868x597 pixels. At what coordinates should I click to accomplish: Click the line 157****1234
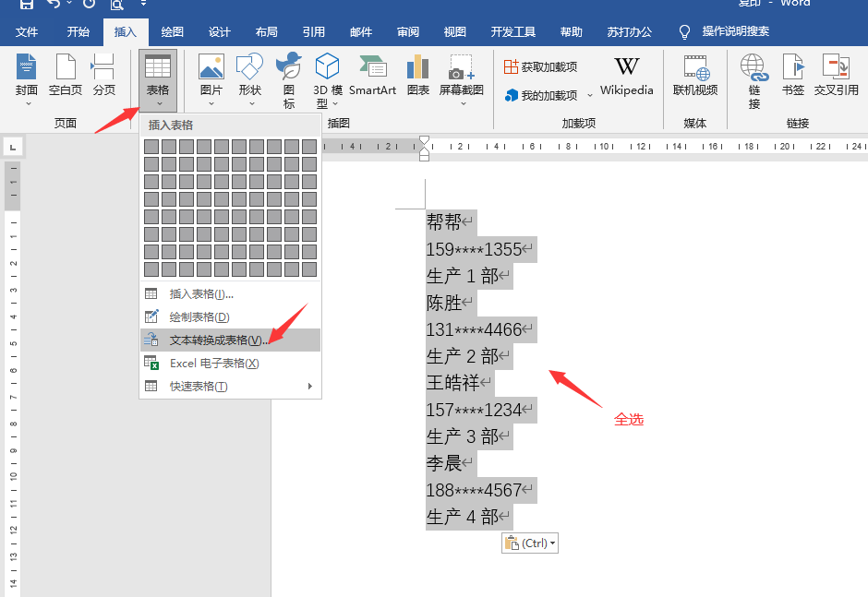[x=474, y=410]
